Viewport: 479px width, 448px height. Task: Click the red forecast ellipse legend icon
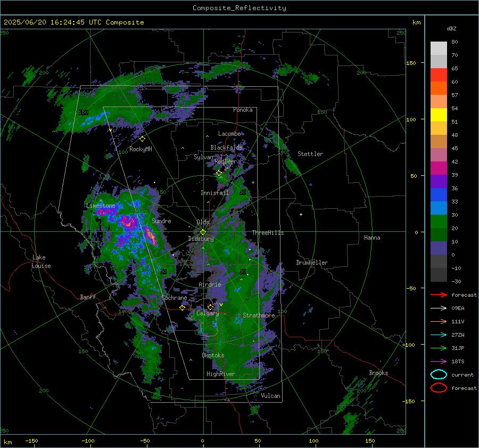pos(439,388)
